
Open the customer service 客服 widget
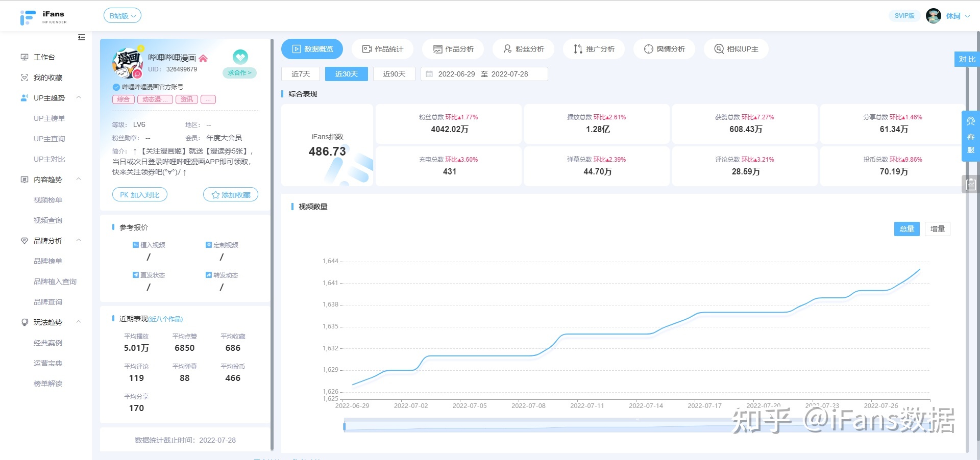pyautogui.click(x=971, y=136)
